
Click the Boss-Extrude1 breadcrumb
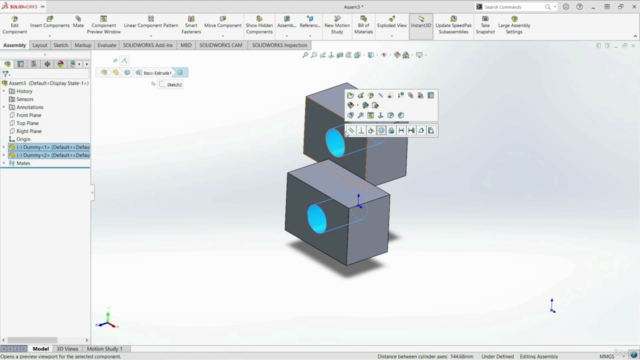154,73
